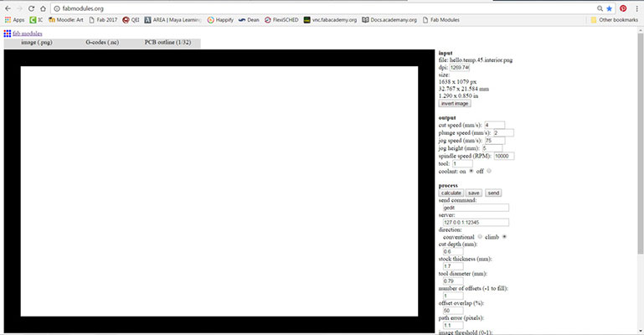This screenshot has height=335, width=644.
Task: Click the jog speed input field
Action: coord(494,141)
